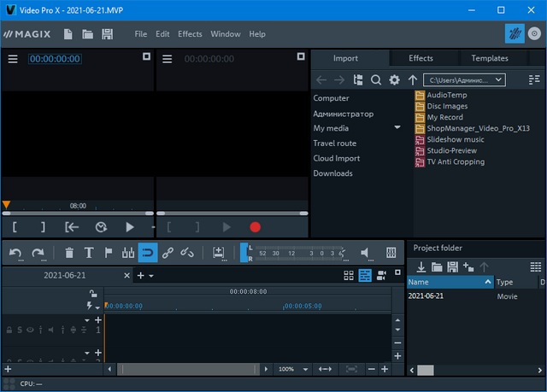Switch to storyboard scene overview mode
This screenshot has width=547, height=392.
click(349, 275)
